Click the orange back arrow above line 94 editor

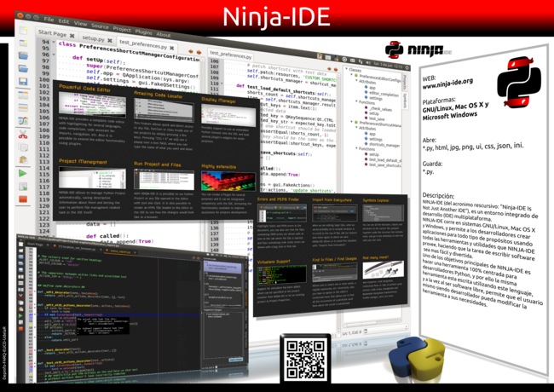(191, 52)
